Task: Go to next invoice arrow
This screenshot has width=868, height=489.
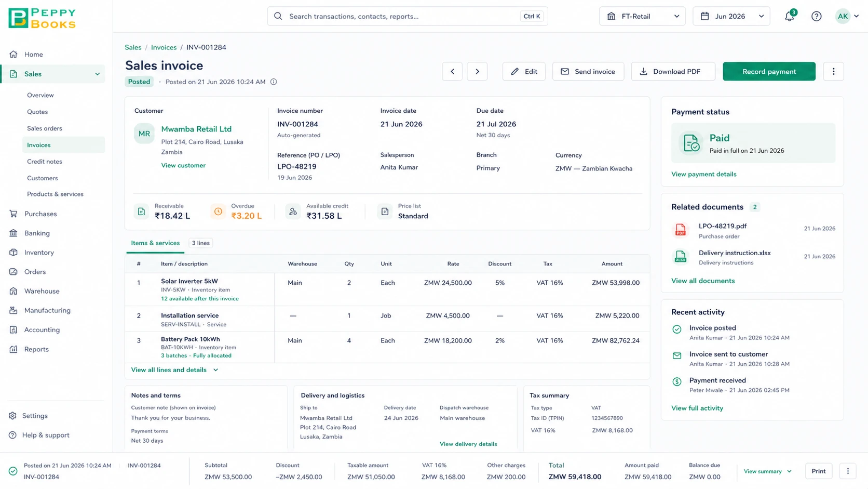Action: tap(477, 72)
